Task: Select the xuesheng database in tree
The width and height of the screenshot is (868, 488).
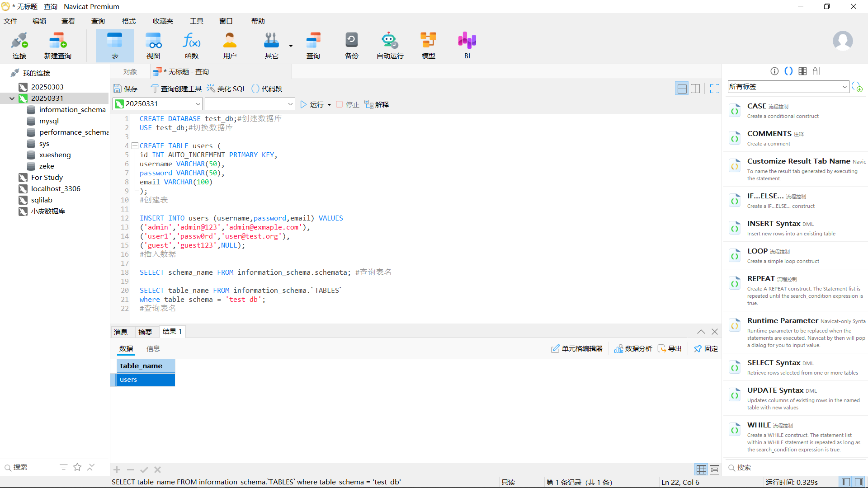Action: [x=55, y=155]
